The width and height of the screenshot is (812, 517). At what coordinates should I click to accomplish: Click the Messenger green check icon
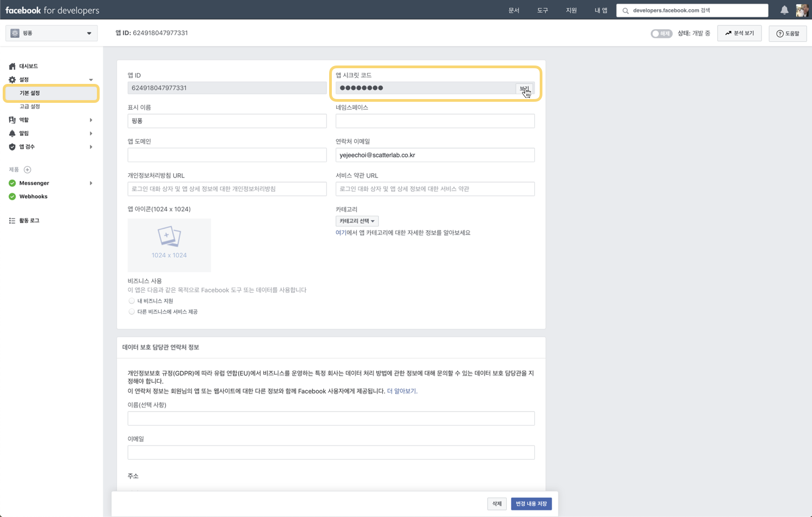point(12,183)
